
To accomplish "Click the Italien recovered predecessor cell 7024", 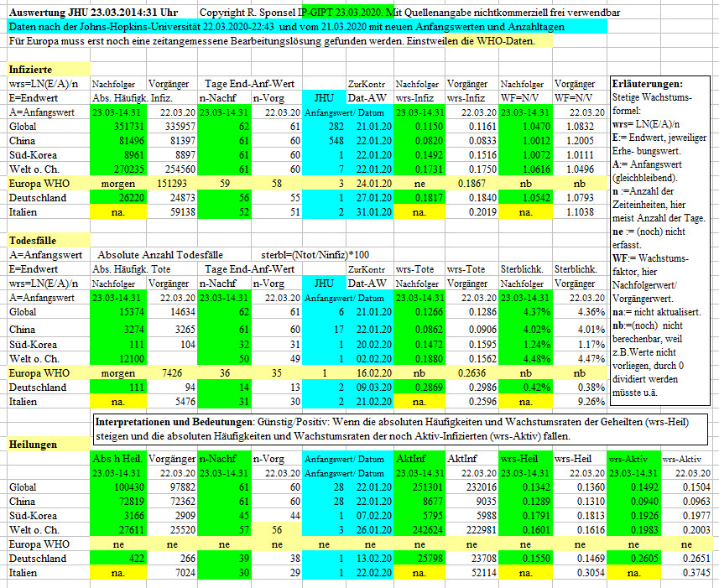I will [x=172, y=572].
